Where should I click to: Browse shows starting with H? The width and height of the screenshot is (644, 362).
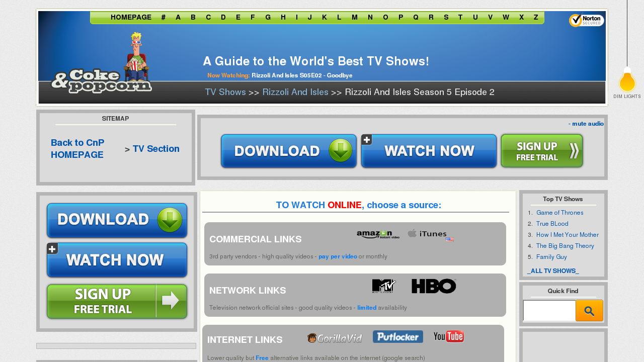(283, 17)
